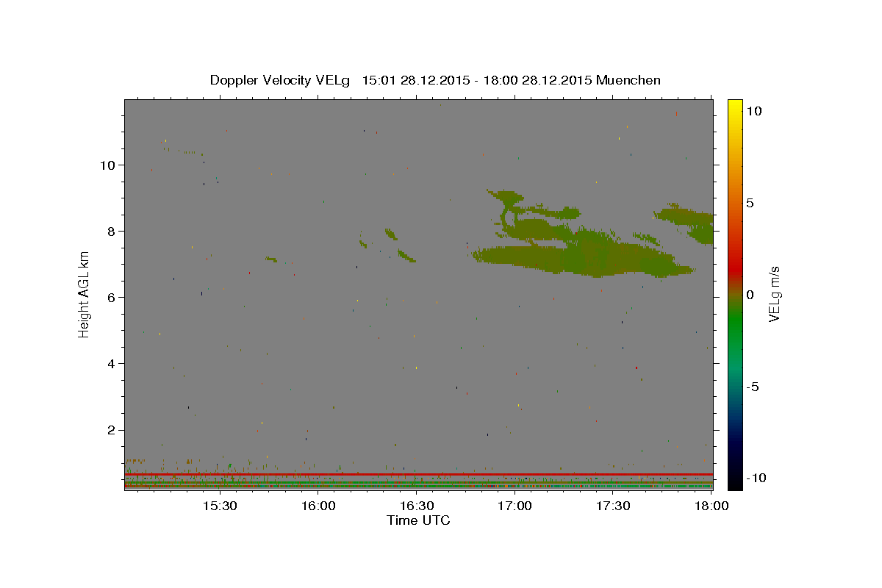Click the 15:30 time tick label

point(220,506)
